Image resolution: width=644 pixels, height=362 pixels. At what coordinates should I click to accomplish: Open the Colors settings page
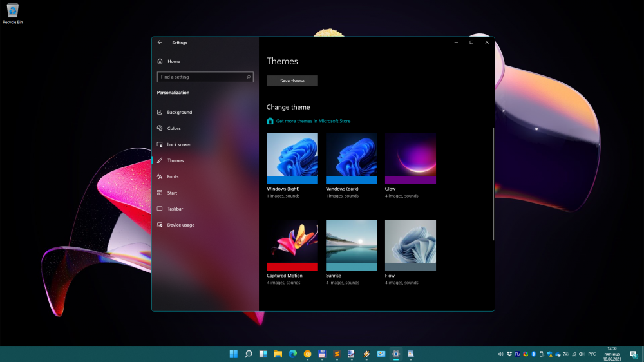tap(174, 128)
